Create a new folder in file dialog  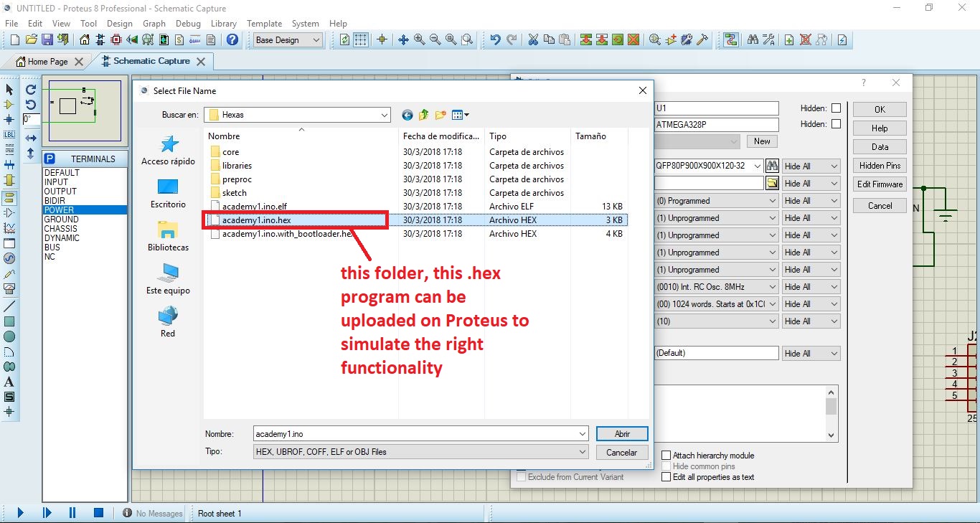[x=440, y=115]
